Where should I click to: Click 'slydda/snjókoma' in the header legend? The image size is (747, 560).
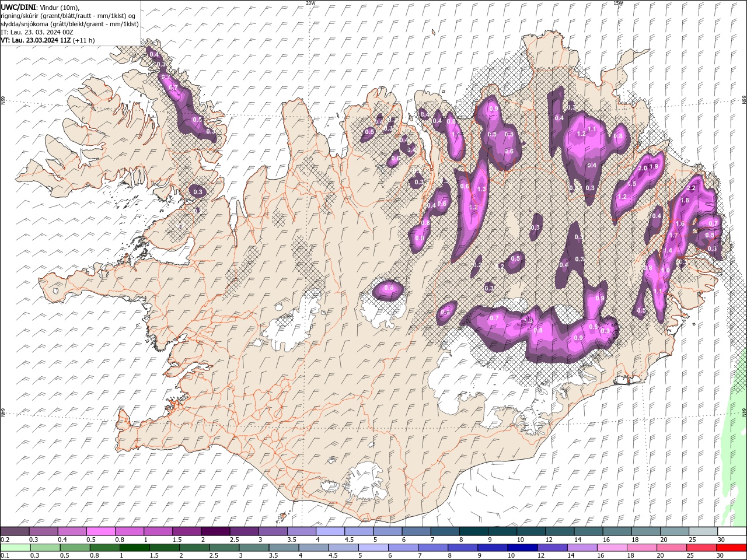click(x=23, y=24)
